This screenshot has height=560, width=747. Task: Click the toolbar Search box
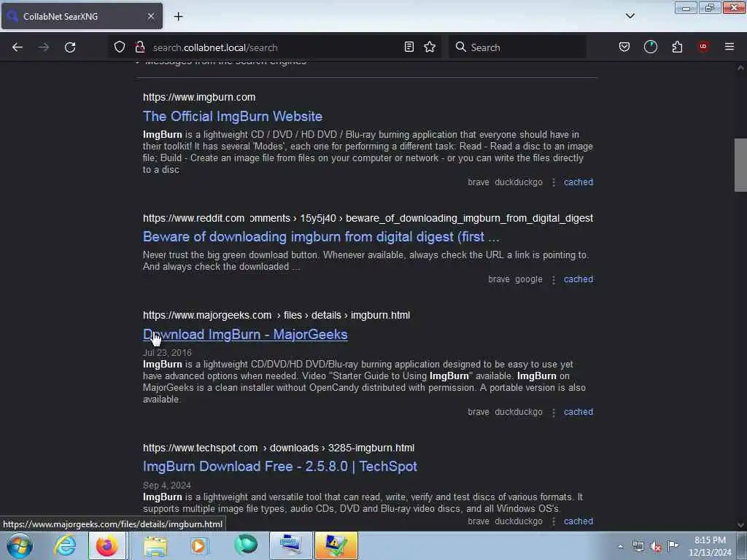[518, 47]
